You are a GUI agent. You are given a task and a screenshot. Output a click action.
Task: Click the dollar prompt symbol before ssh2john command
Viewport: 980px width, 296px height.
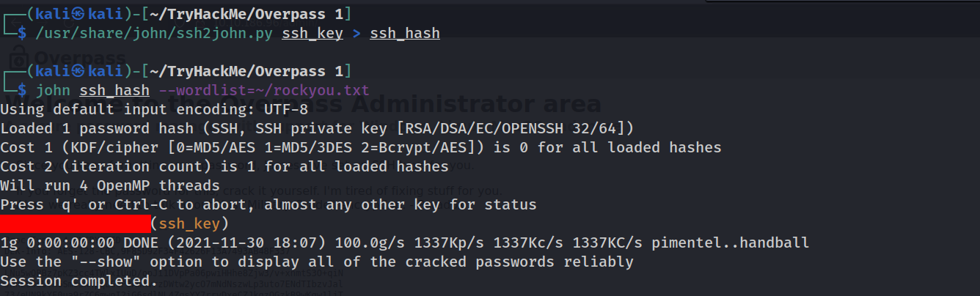[22, 33]
